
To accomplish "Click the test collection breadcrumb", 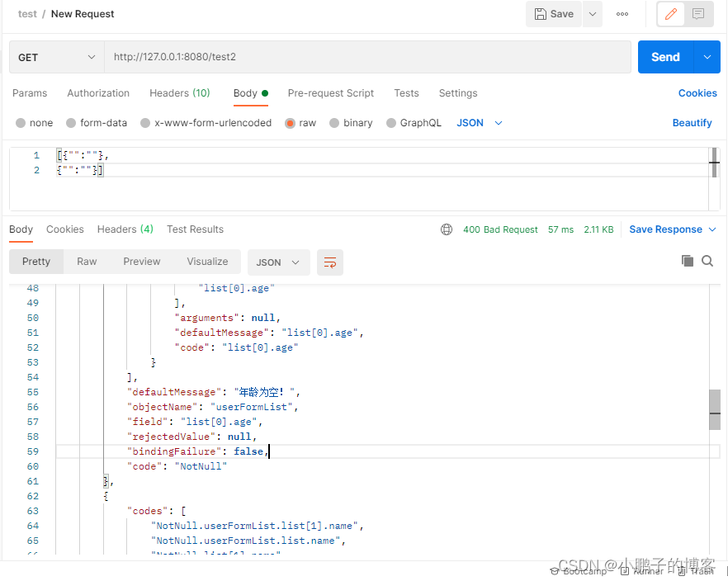I will click(x=27, y=14).
